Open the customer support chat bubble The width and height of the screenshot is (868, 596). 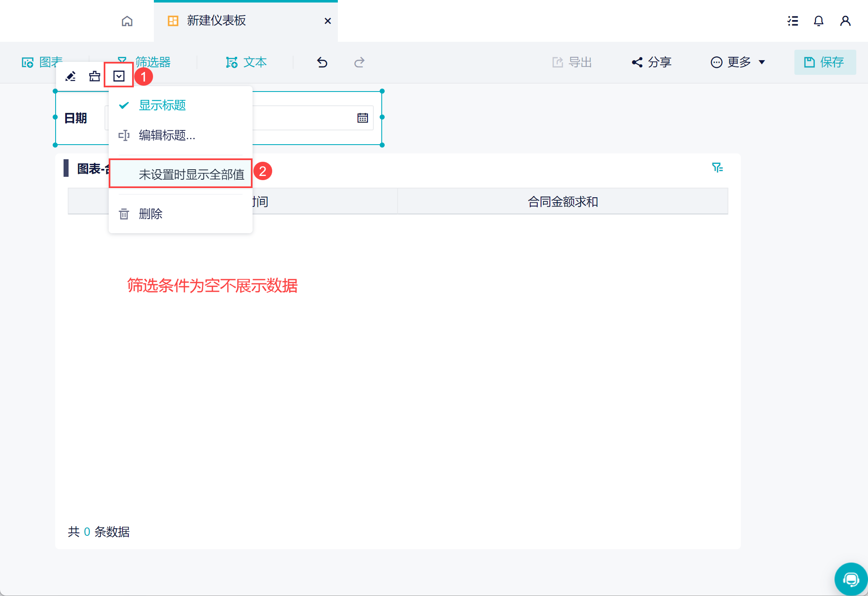[x=850, y=579]
